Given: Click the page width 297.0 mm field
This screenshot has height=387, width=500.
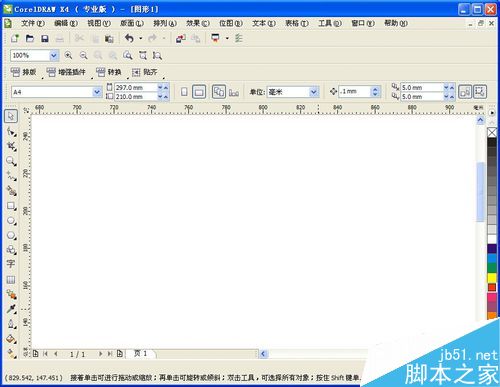Looking at the screenshot, I should point(136,87).
